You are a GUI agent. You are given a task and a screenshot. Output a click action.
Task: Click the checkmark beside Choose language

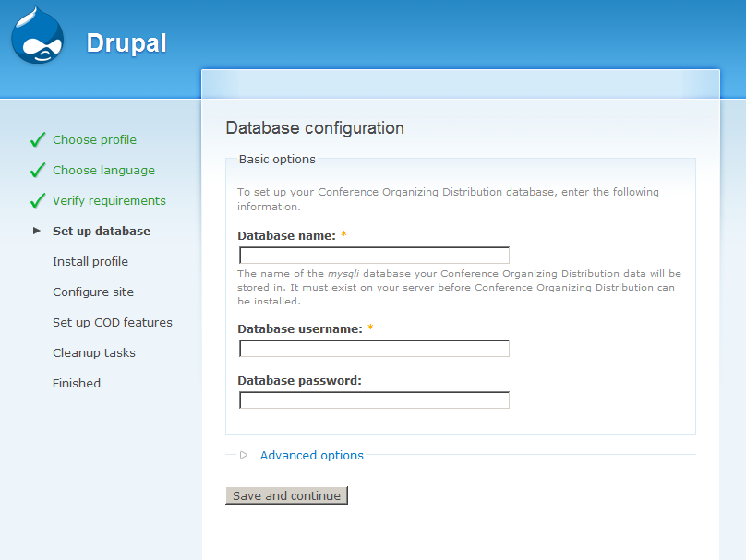(x=38, y=170)
